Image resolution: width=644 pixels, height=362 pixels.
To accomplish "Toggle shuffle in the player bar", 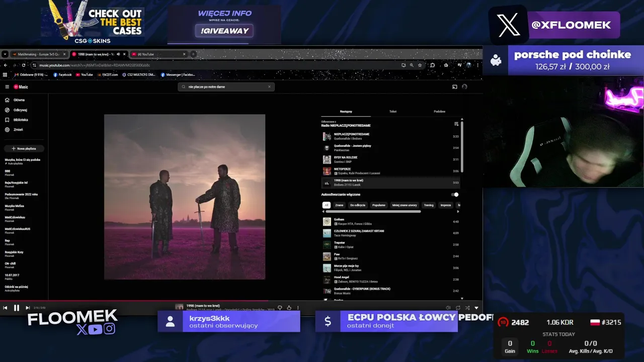I will click(x=467, y=308).
